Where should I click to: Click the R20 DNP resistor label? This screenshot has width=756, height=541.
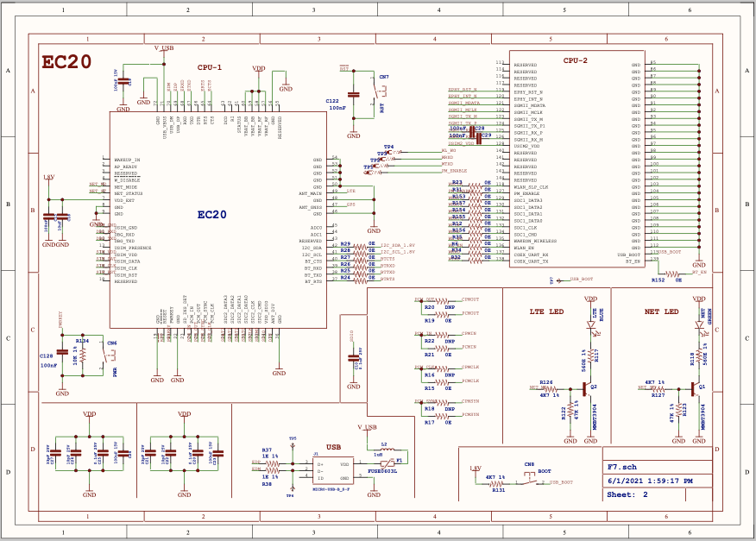point(429,307)
